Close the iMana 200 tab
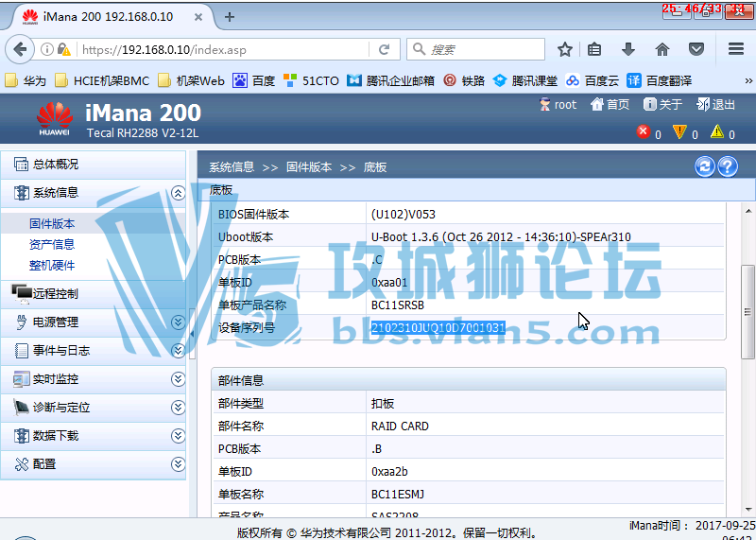The height and width of the screenshot is (540, 756). [198, 17]
